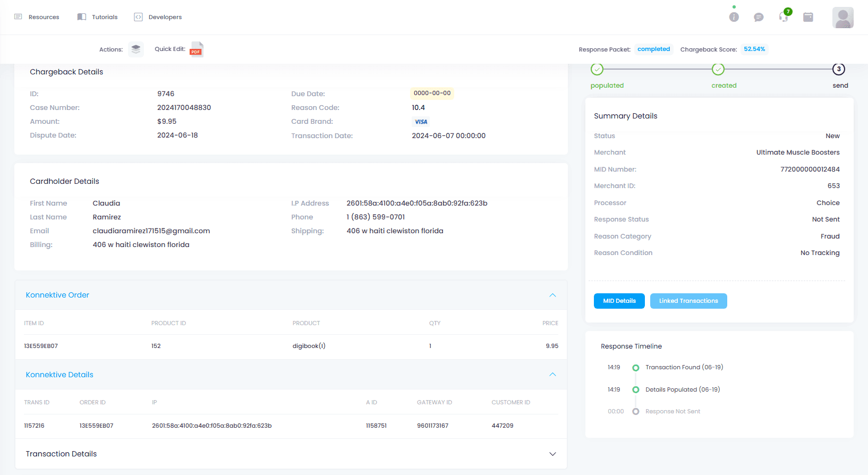The height and width of the screenshot is (475, 868).
Task: Select the populated step checkmark
Action: tap(597, 69)
